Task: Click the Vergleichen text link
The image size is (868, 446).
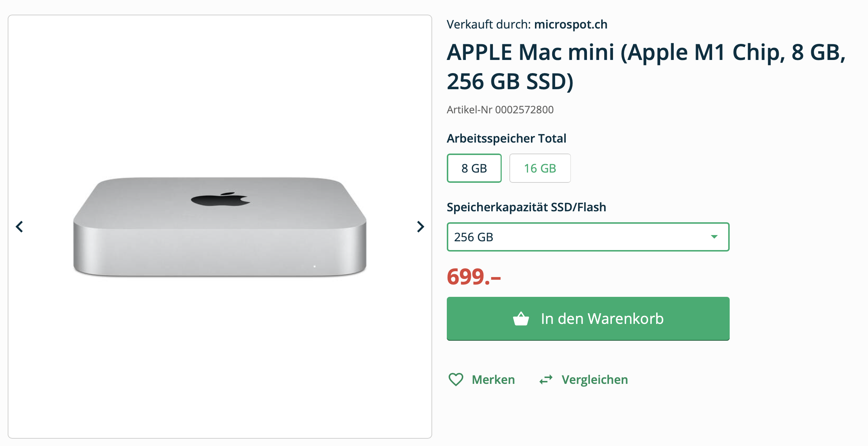Action: click(595, 379)
